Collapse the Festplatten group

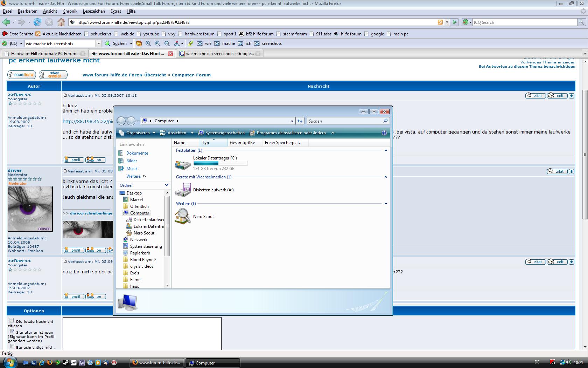386,150
